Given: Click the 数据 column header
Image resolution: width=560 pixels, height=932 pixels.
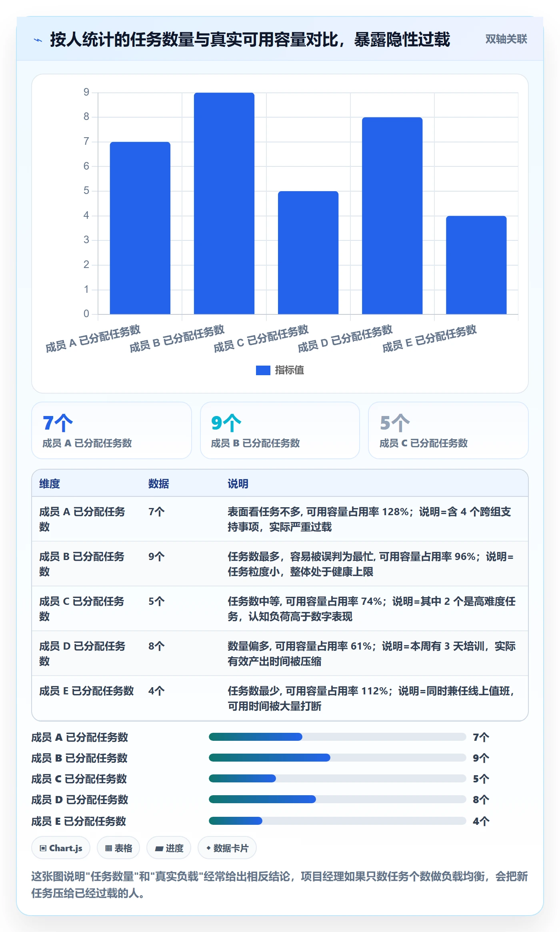Looking at the screenshot, I should tap(158, 484).
